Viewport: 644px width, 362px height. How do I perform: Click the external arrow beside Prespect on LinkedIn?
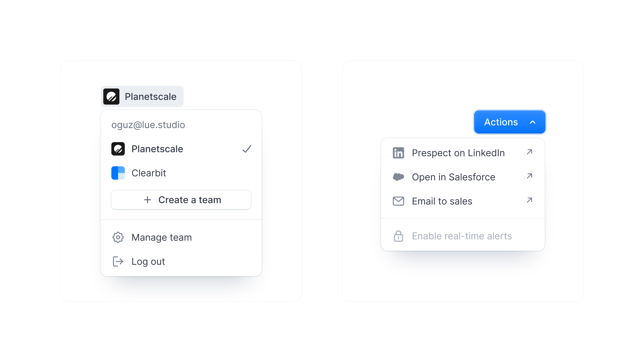[529, 152]
